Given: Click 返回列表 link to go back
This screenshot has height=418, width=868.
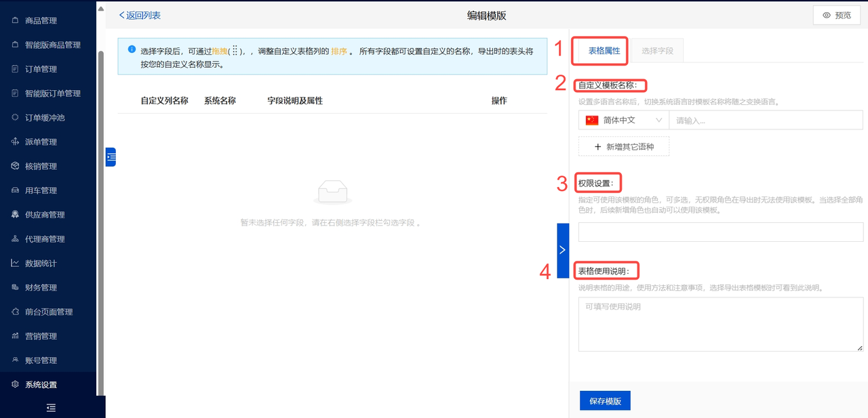Looking at the screenshot, I should (x=140, y=15).
